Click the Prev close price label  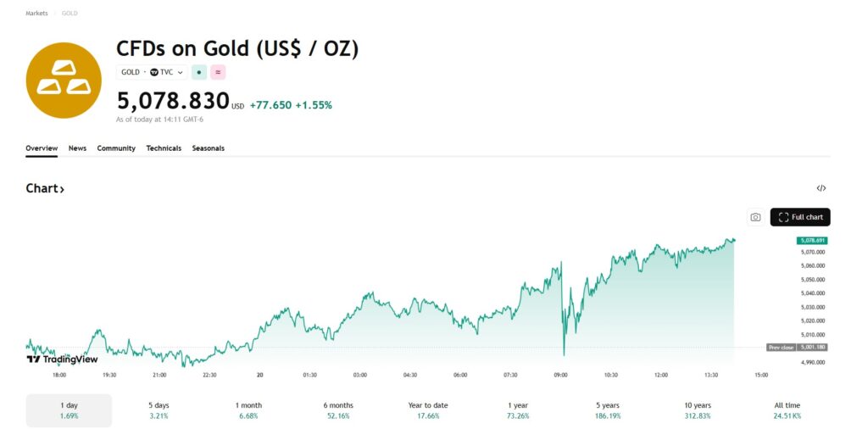coord(797,348)
